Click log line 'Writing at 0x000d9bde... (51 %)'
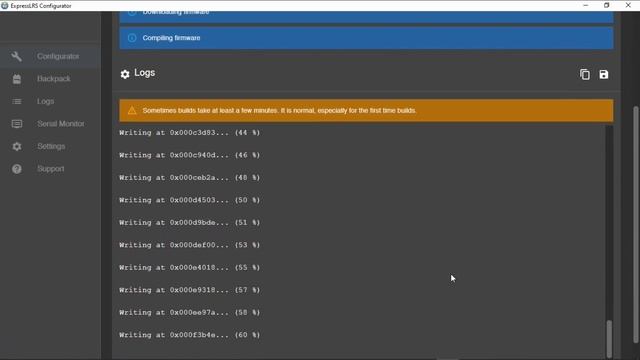This screenshot has height=360, width=640. pyautogui.click(x=189, y=222)
